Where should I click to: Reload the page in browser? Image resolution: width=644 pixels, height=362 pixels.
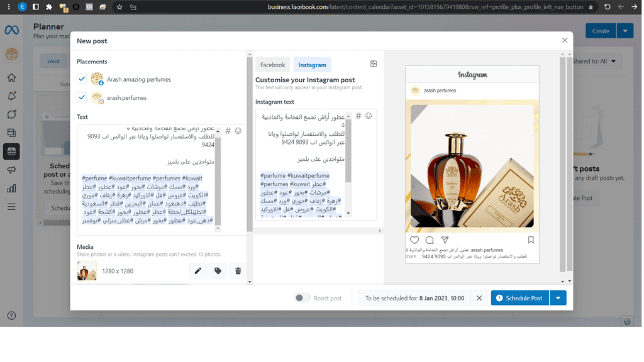click(608, 7)
